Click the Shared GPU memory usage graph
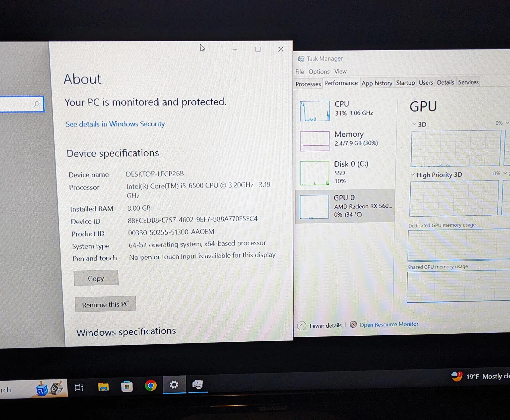 click(458, 287)
